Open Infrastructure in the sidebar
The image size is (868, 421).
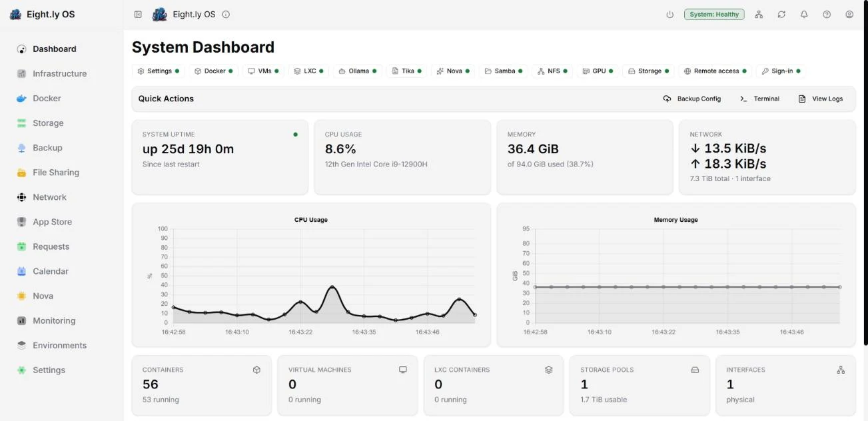pos(61,73)
